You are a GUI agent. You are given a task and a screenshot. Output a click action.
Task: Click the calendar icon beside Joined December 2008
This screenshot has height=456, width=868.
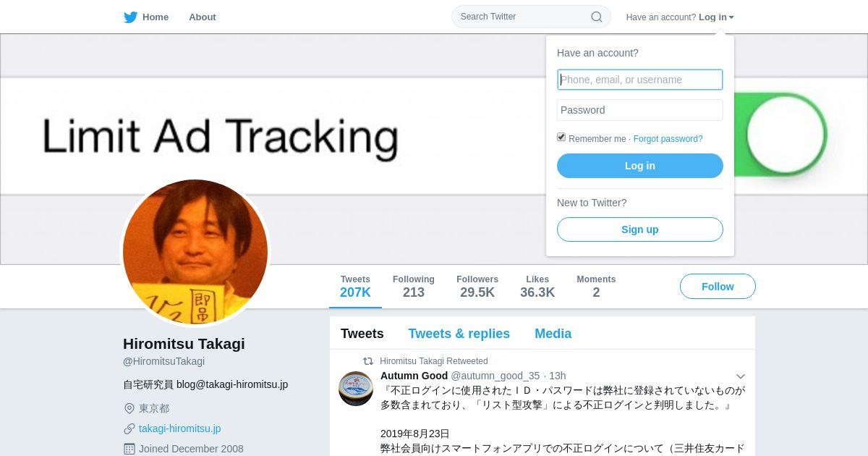[129, 449]
